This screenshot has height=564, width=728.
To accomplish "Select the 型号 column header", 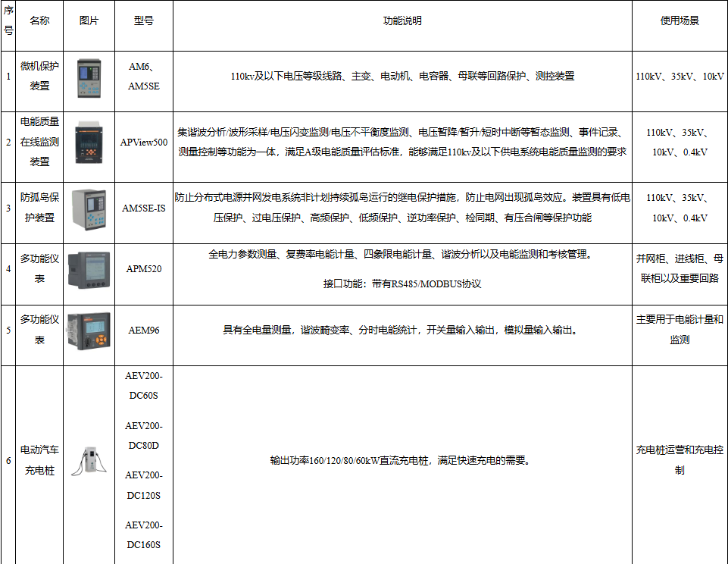I will [143, 20].
